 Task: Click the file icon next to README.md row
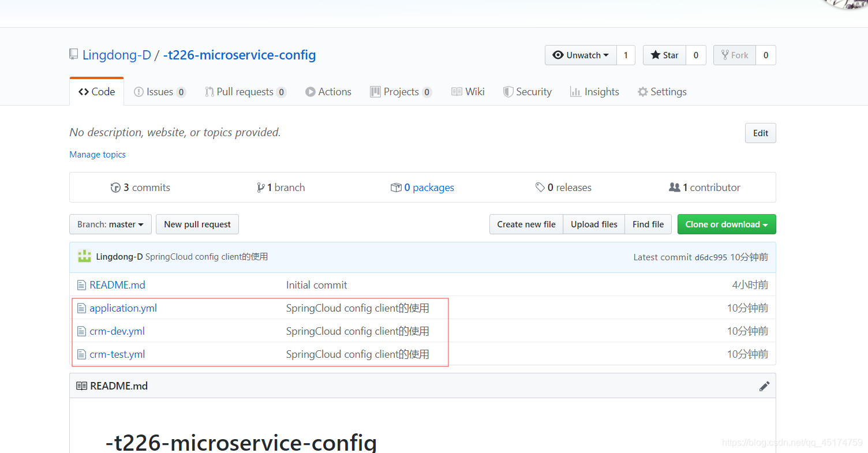[81, 285]
